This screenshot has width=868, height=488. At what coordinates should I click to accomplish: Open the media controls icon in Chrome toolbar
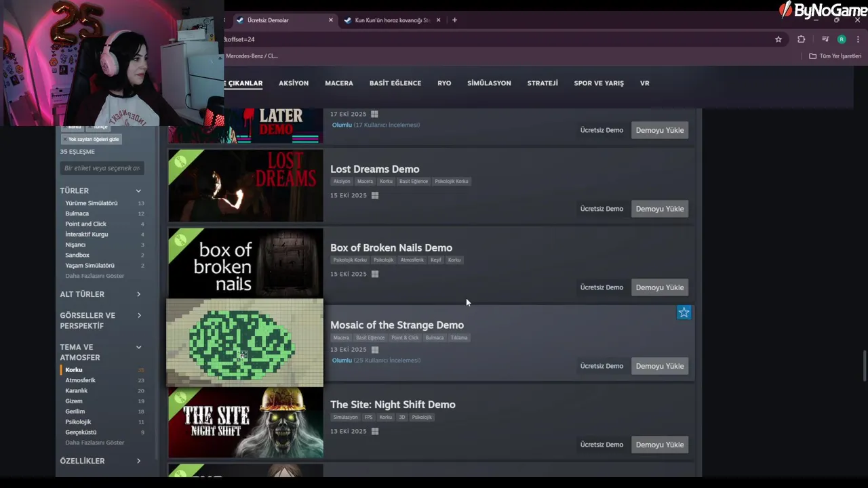pyautogui.click(x=825, y=39)
